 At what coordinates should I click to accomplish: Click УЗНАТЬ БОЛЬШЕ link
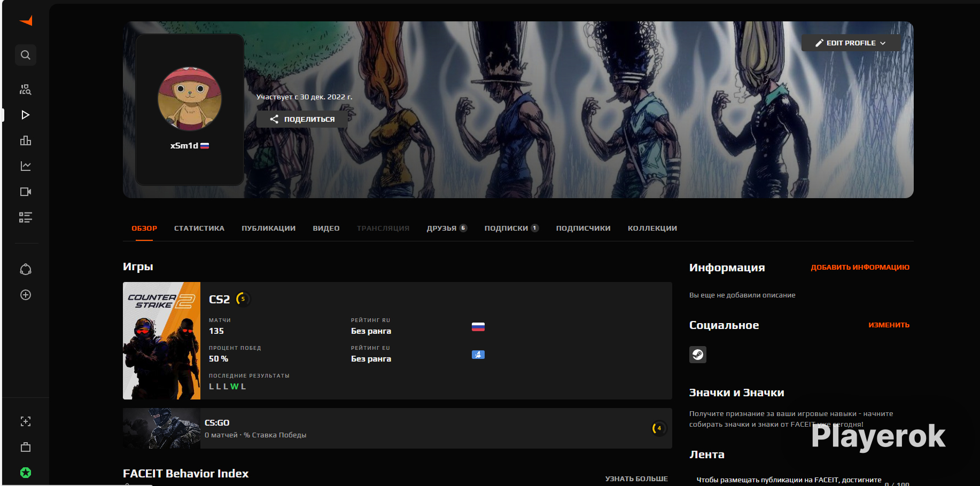tap(636, 479)
